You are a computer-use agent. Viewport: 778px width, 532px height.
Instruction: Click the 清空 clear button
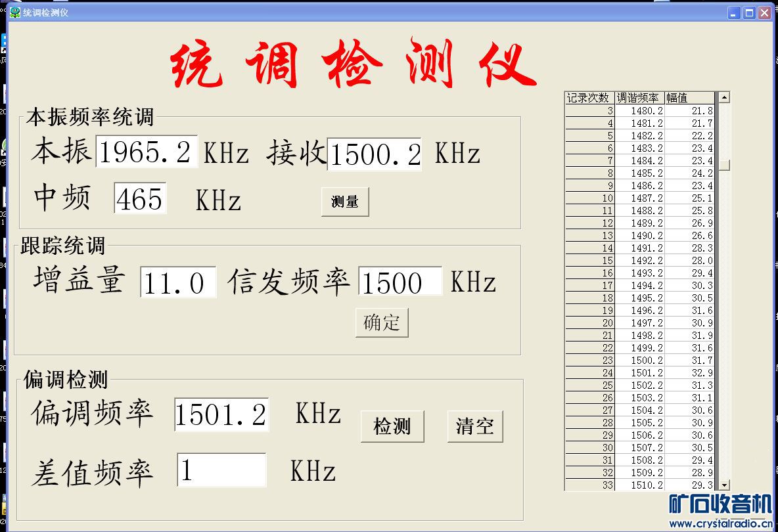tap(475, 426)
